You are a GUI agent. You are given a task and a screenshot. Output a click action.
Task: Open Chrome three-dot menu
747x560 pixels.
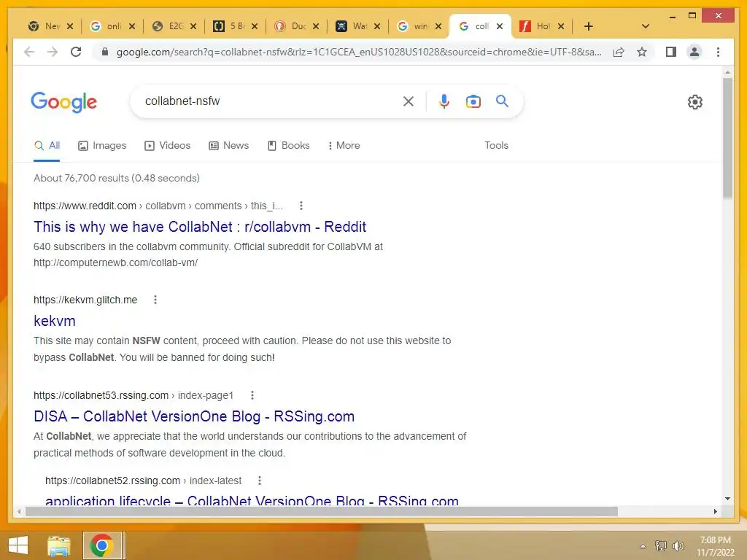[x=718, y=52]
